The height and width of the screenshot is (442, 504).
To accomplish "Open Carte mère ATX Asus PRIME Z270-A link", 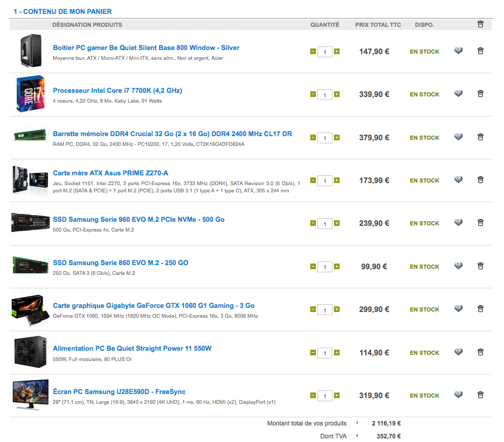I will 110,173.
